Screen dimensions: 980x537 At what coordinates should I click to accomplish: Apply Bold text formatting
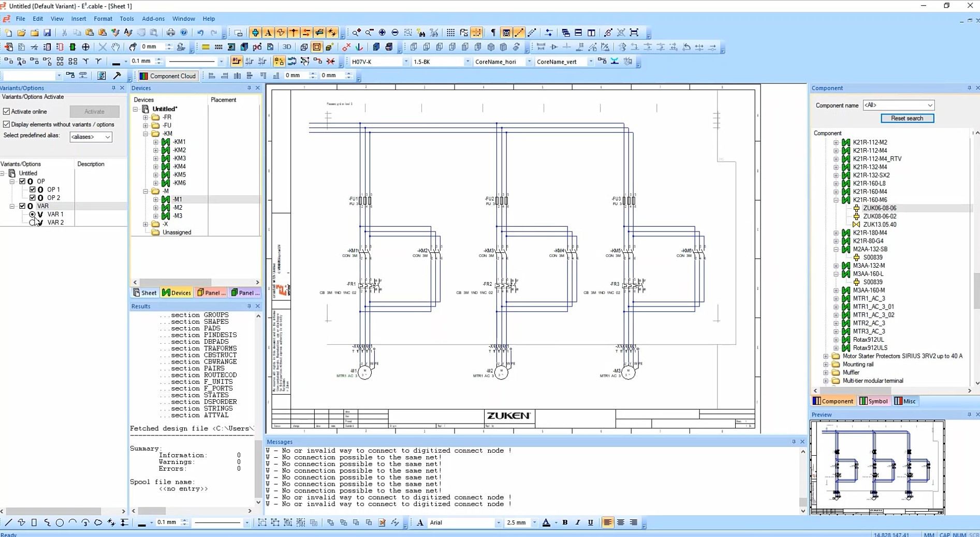point(565,523)
